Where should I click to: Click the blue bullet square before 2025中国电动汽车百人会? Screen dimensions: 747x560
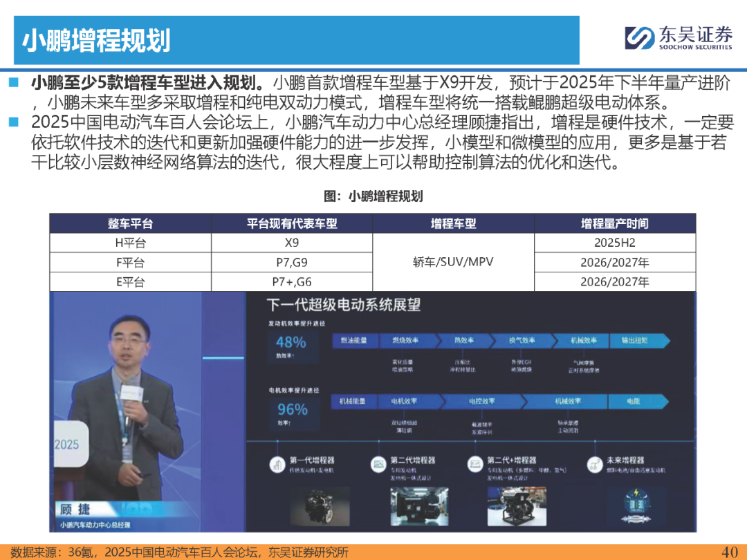(13, 122)
